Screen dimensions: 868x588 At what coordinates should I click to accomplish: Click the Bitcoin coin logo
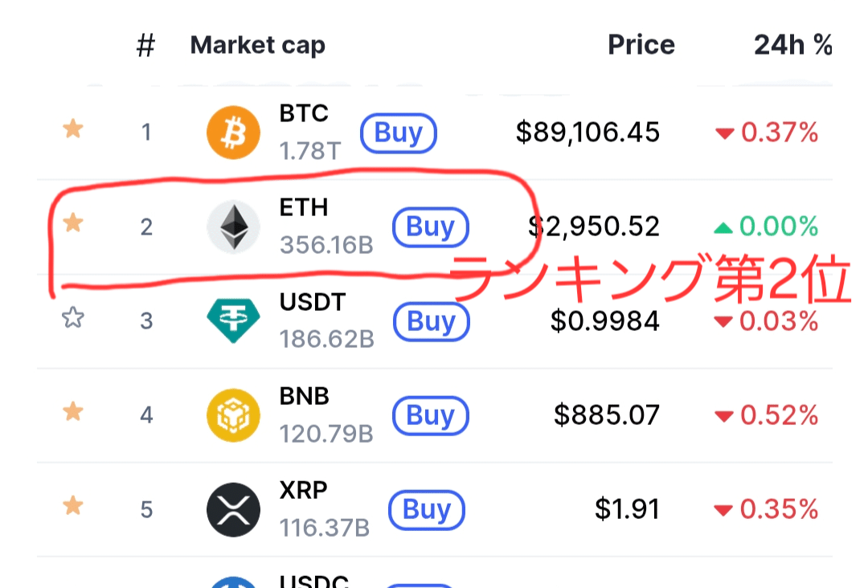coord(233,133)
